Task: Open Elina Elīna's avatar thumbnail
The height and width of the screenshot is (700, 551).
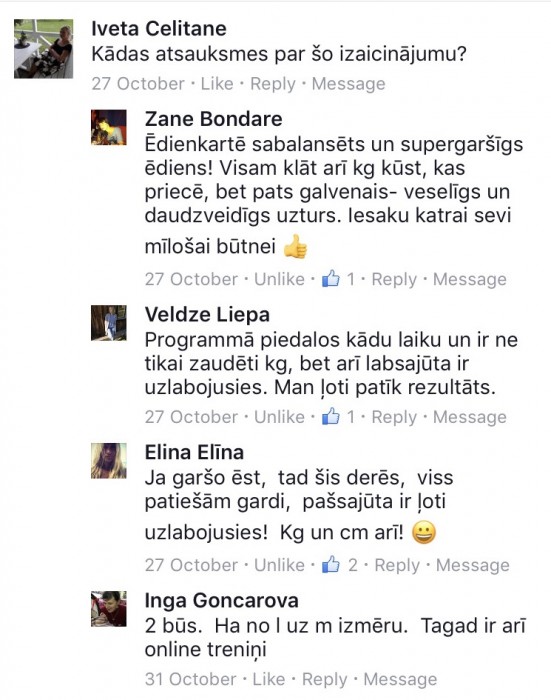Action: click(x=109, y=461)
